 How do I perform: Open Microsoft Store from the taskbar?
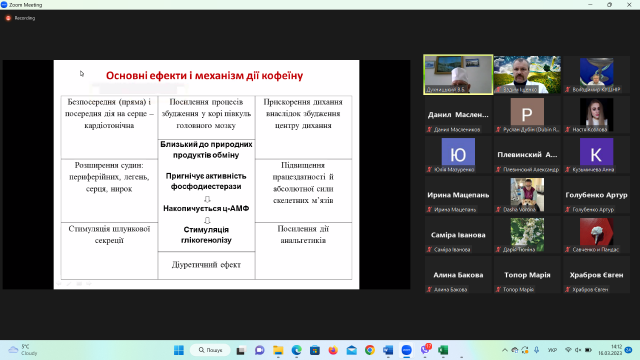tap(315, 350)
